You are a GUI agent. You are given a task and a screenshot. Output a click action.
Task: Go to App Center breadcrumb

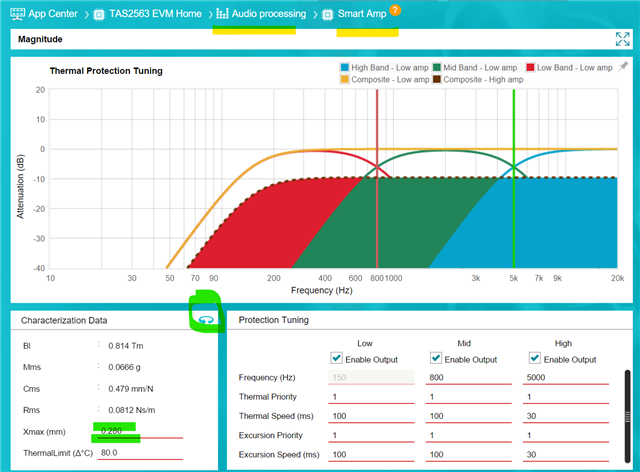tap(53, 14)
